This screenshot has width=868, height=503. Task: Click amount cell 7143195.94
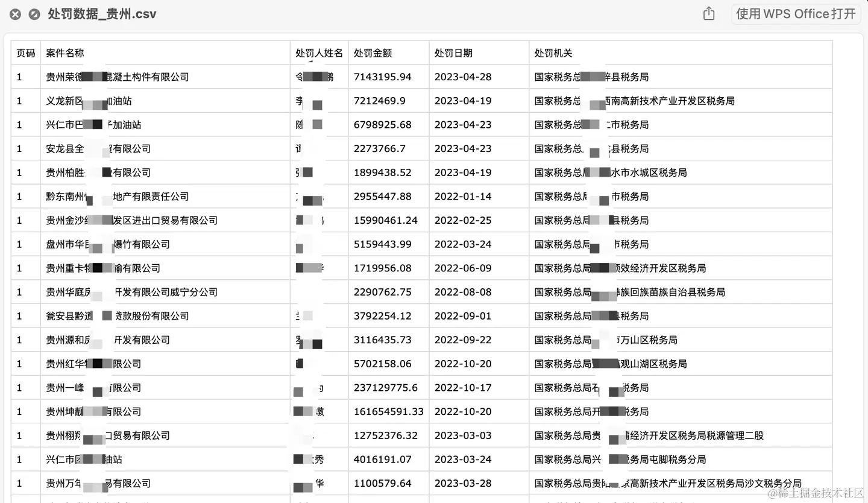pyautogui.click(x=389, y=77)
